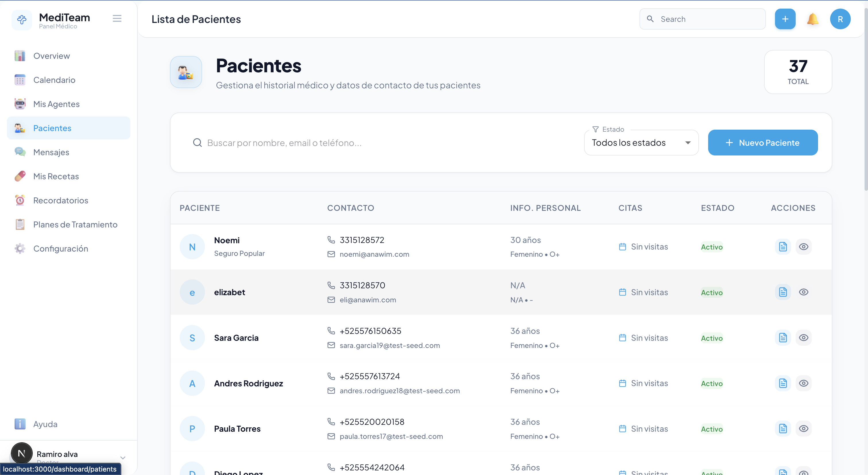This screenshot has width=868, height=475.
Task: View details of Sara Garcia with the eye icon
Action: coord(804,337)
